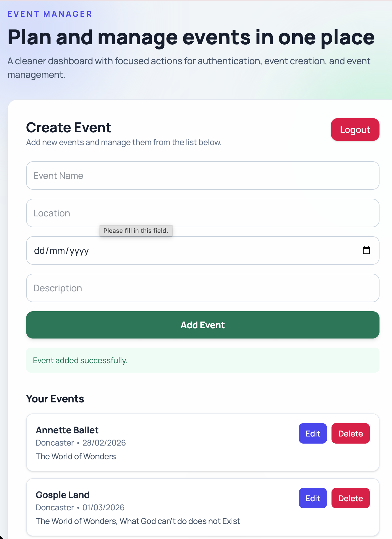The height and width of the screenshot is (539, 392).
Task: Edit the Gosple Land event
Action: [x=313, y=498]
